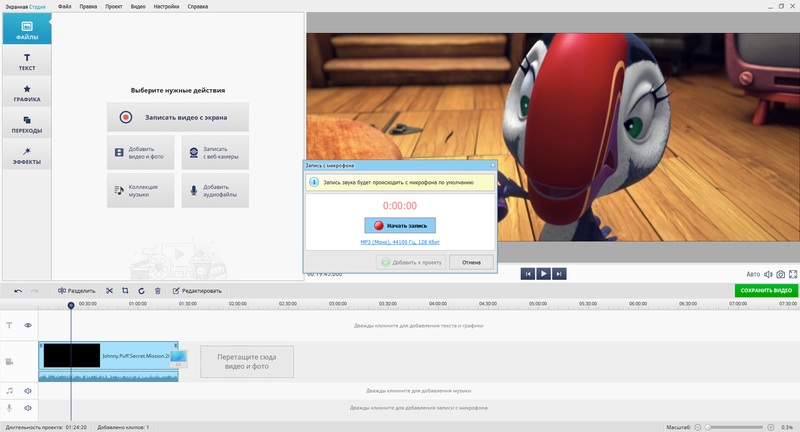Toggle text track visibility eye icon
The width and height of the screenshot is (800, 432).
point(28,325)
